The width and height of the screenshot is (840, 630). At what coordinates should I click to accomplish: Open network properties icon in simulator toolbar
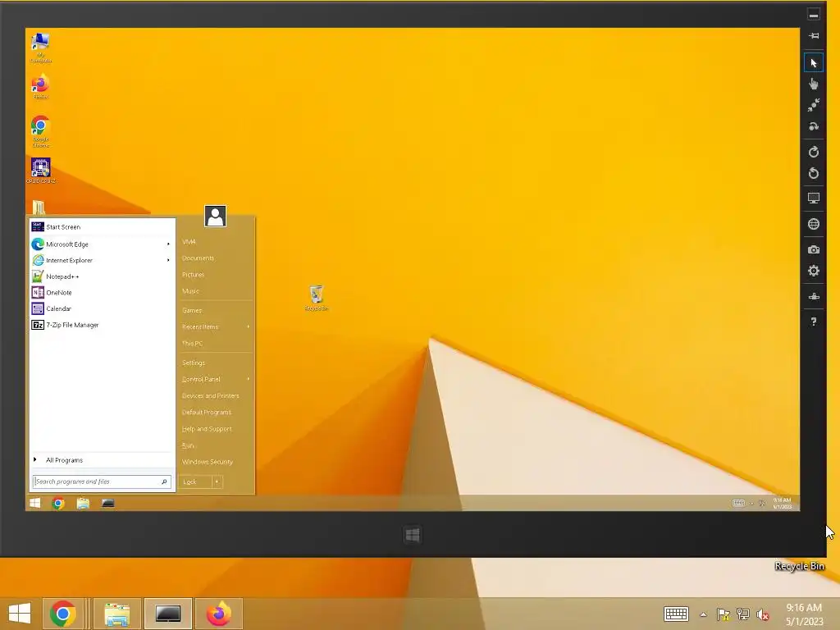pyautogui.click(x=813, y=296)
